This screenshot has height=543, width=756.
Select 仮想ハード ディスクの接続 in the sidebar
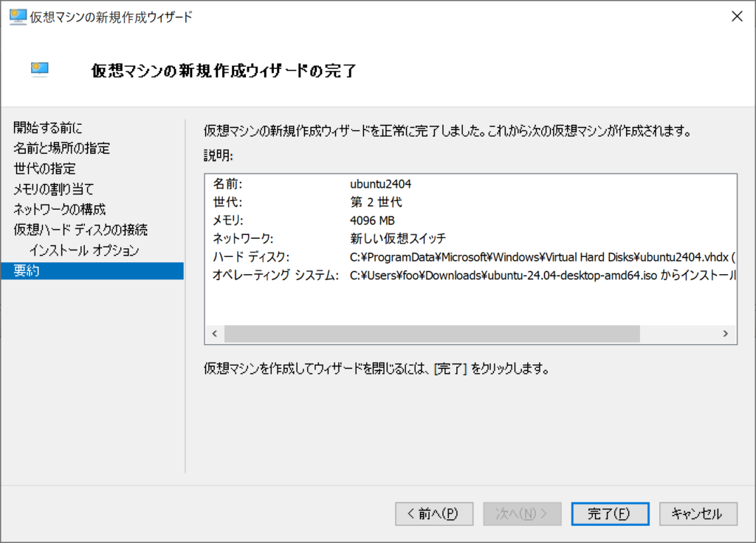click(x=80, y=230)
